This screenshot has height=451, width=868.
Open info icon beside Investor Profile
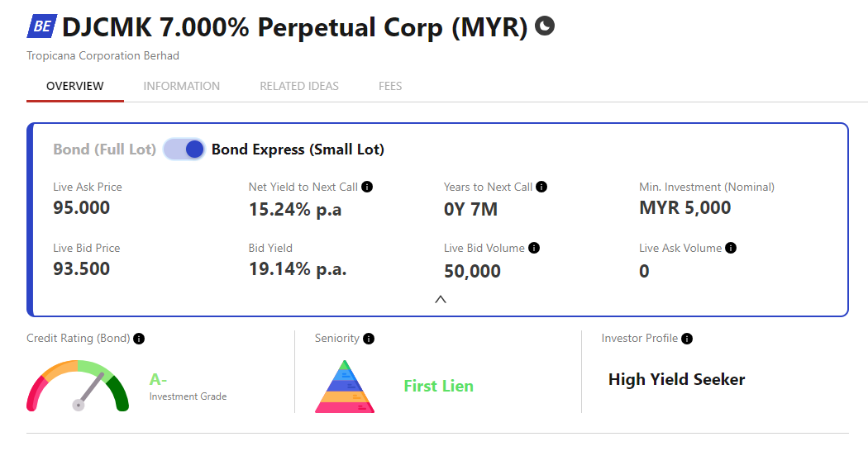687,339
